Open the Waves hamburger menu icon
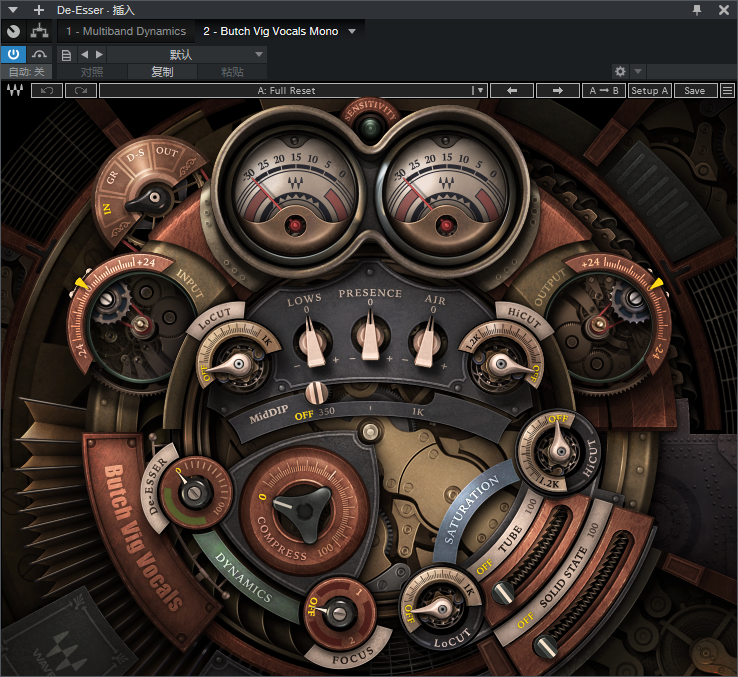This screenshot has width=738, height=677. tap(728, 90)
